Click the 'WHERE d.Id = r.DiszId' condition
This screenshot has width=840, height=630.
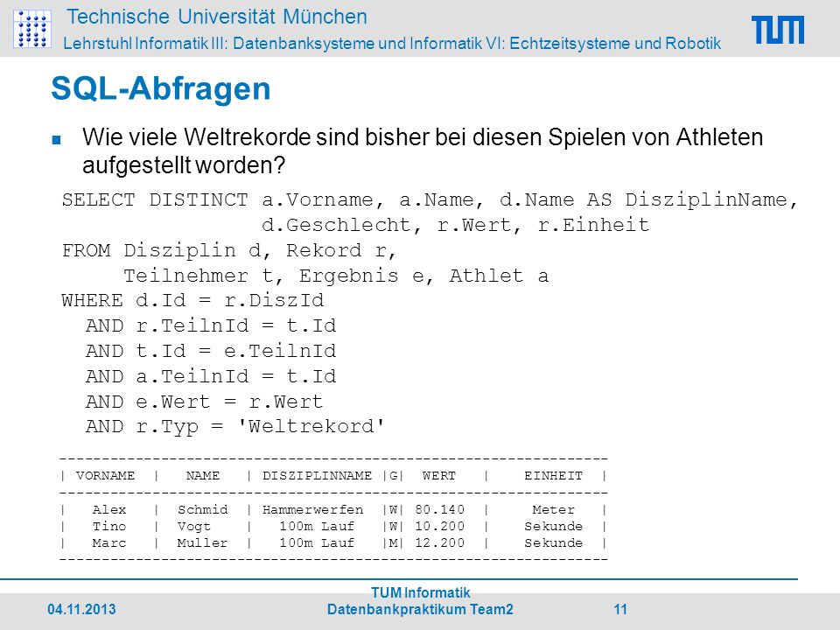(192, 300)
